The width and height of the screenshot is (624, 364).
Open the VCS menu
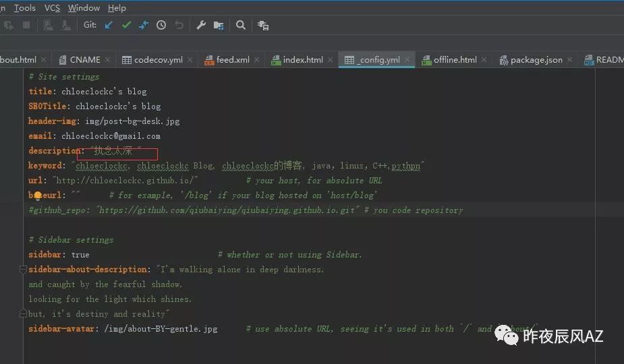click(52, 7)
